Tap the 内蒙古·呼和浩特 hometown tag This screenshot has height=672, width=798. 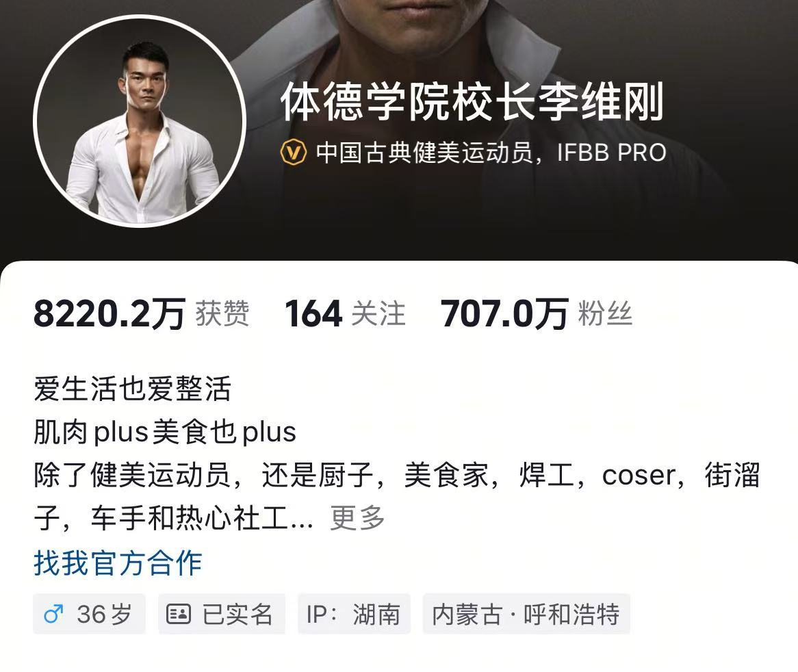pyautogui.click(x=526, y=614)
